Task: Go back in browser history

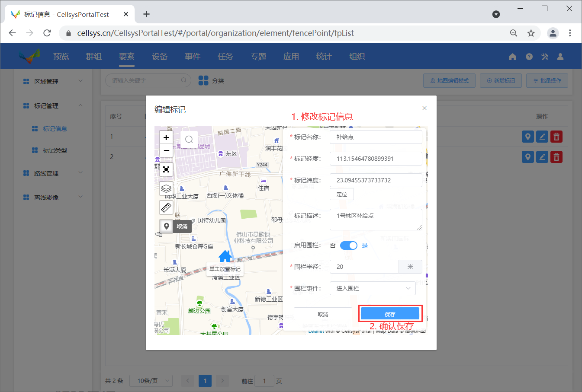Action: [12, 33]
